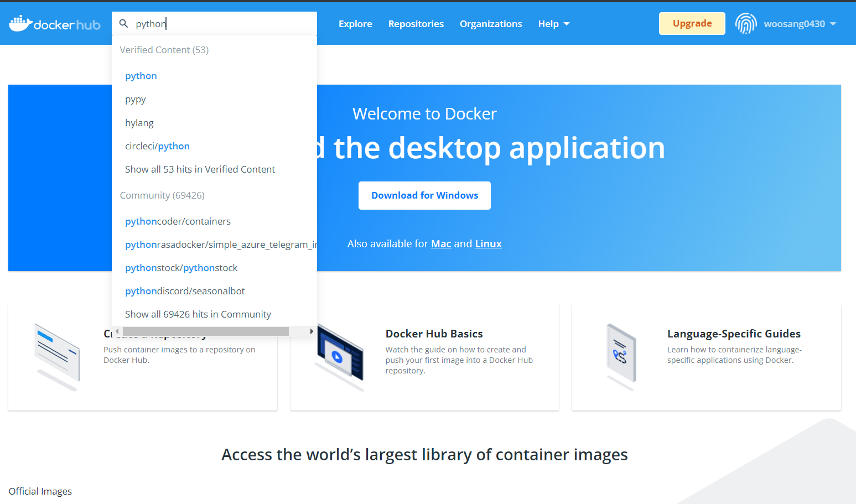The width and height of the screenshot is (856, 504).
Task: Open the Language-Specific Guides card title
Action: click(x=734, y=334)
